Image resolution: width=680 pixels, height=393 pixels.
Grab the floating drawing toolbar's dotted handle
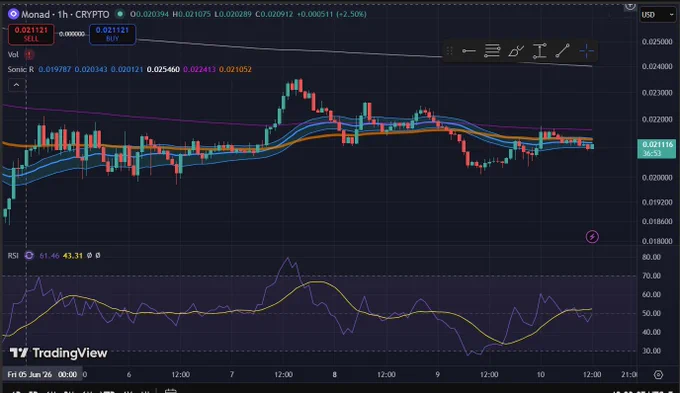[x=449, y=51]
